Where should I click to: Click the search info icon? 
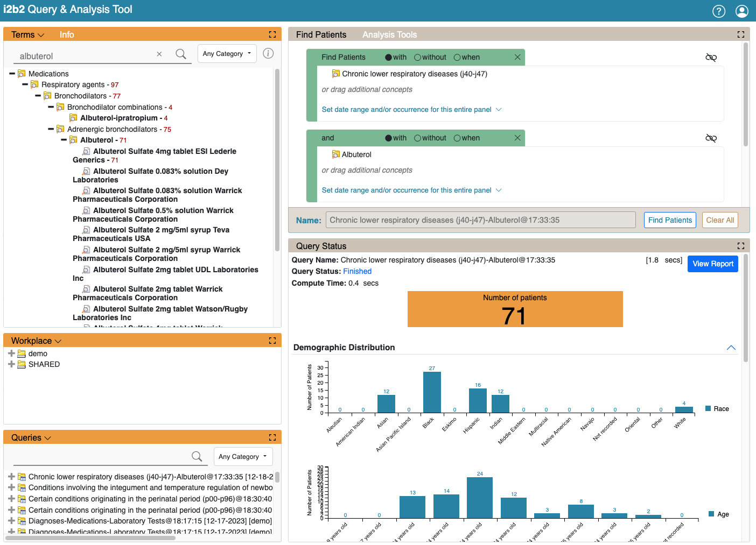[x=268, y=53]
